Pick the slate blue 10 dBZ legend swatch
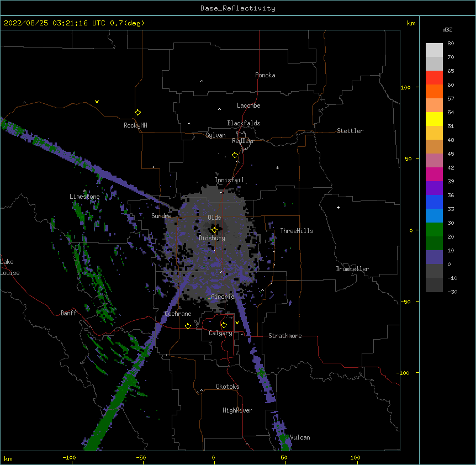Image resolution: width=476 pixels, height=465 pixels. click(434, 257)
